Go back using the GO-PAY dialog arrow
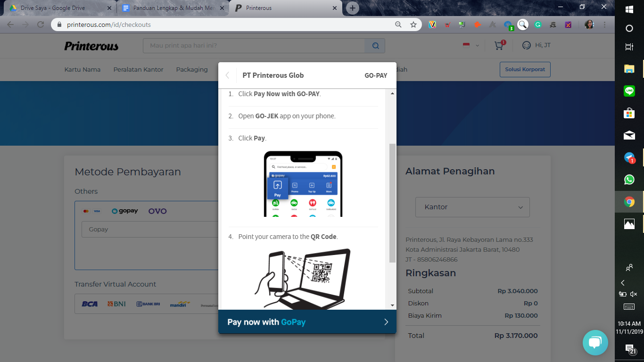This screenshot has width=644, height=362. click(x=227, y=75)
